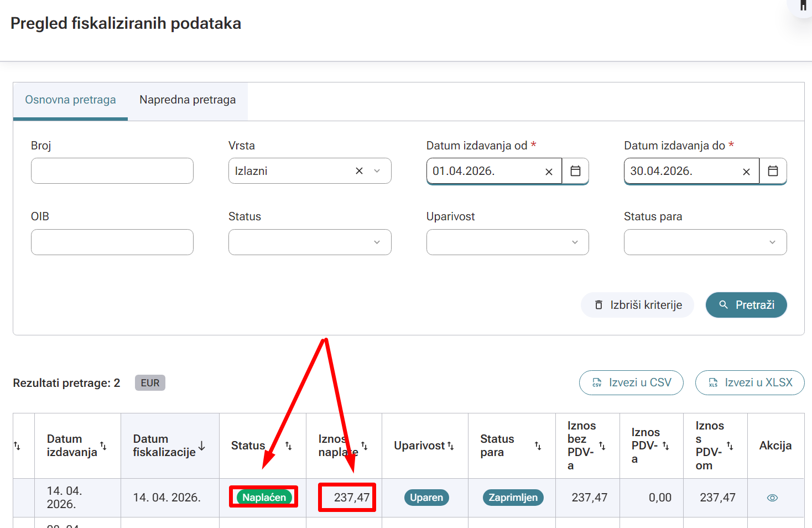
Task: View details via the eye icon in Akcija
Action: pyautogui.click(x=773, y=498)
